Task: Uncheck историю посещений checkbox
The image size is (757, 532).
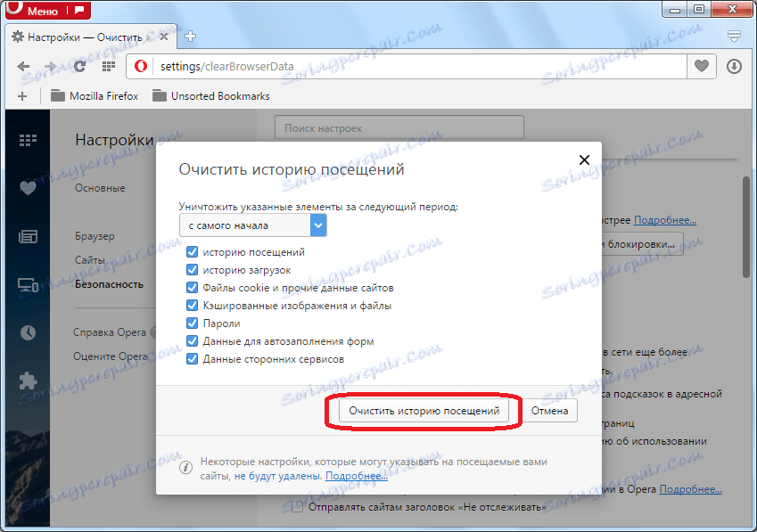Action: click(192, 252)
